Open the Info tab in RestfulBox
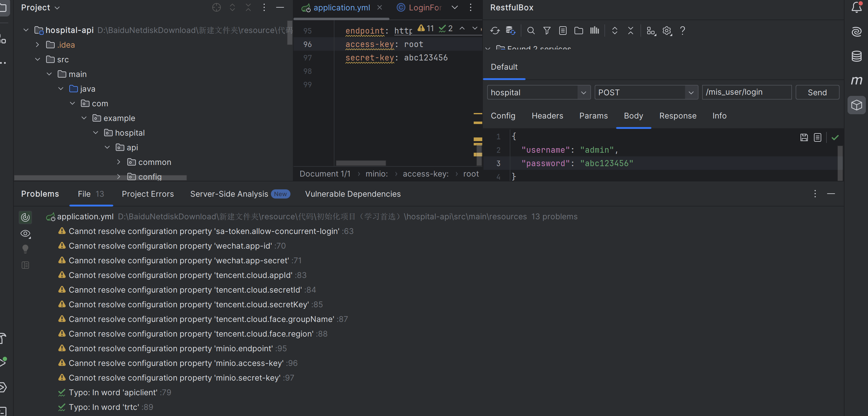This screenshot has height=416, width=868. click(x=719, y=115)
